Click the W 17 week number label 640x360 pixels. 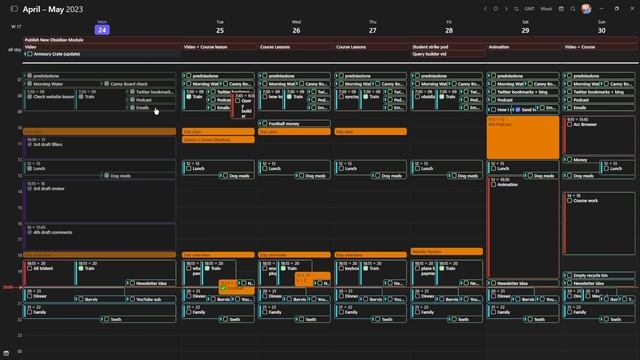pos(16,27)
